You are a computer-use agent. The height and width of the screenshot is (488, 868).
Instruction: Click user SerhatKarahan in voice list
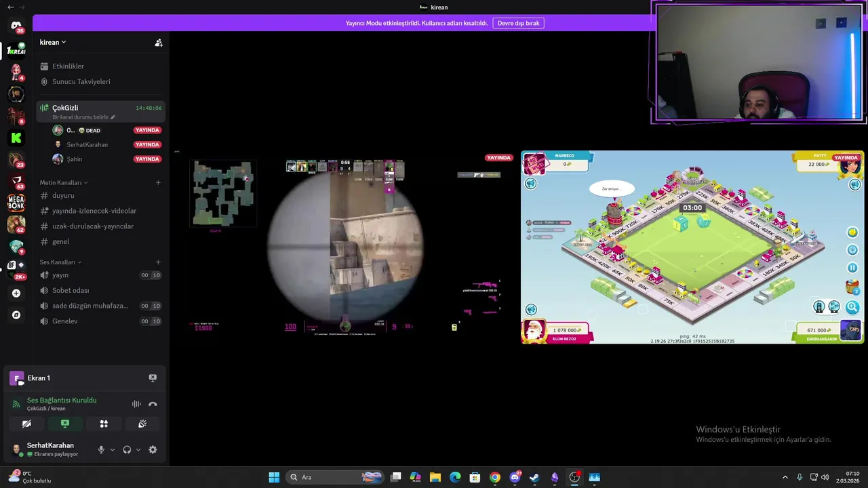108,144
